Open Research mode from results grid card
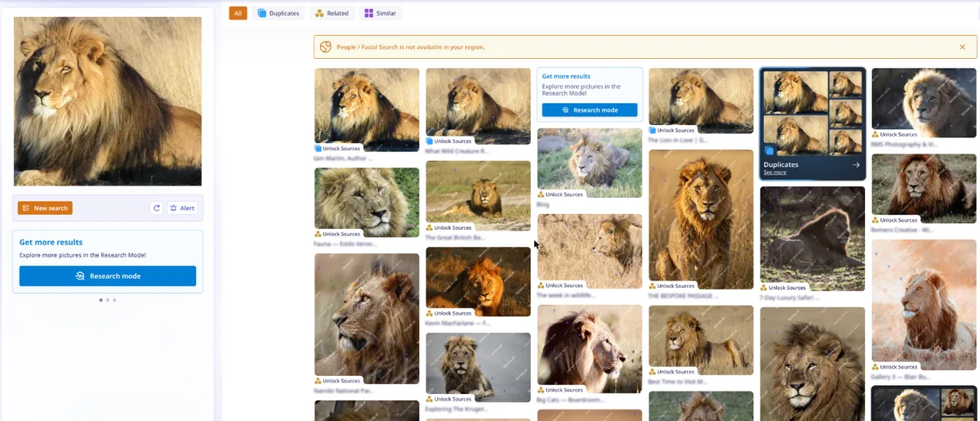The width and height of the screenshot is (980, 421). [590, 110]
